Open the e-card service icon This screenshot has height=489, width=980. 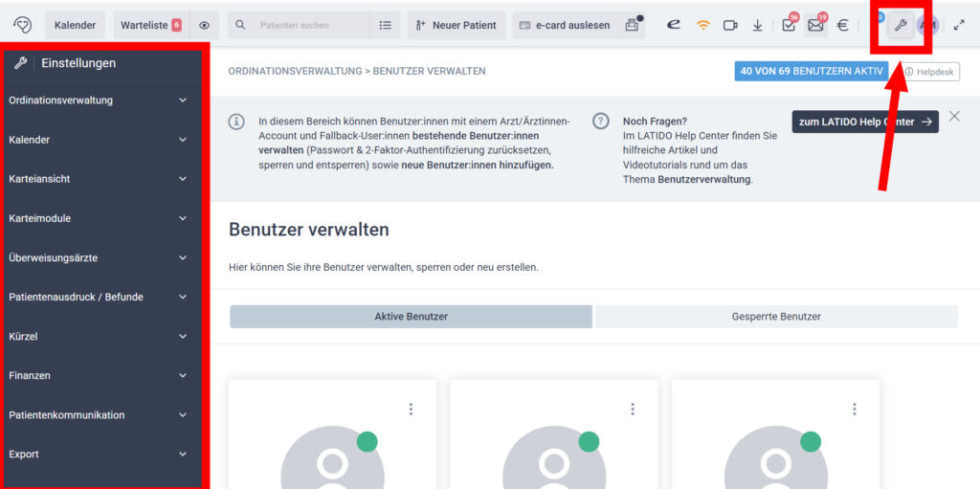point(674,25)
